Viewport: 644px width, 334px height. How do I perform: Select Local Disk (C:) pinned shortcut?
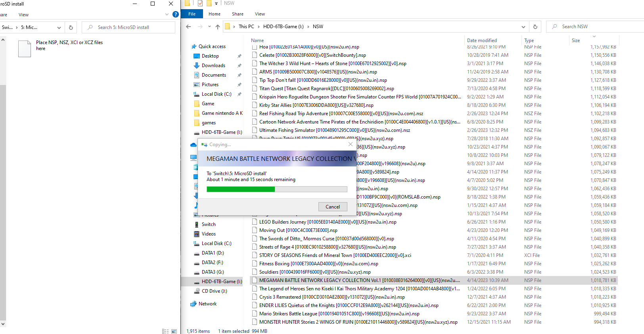pos(217,94)
